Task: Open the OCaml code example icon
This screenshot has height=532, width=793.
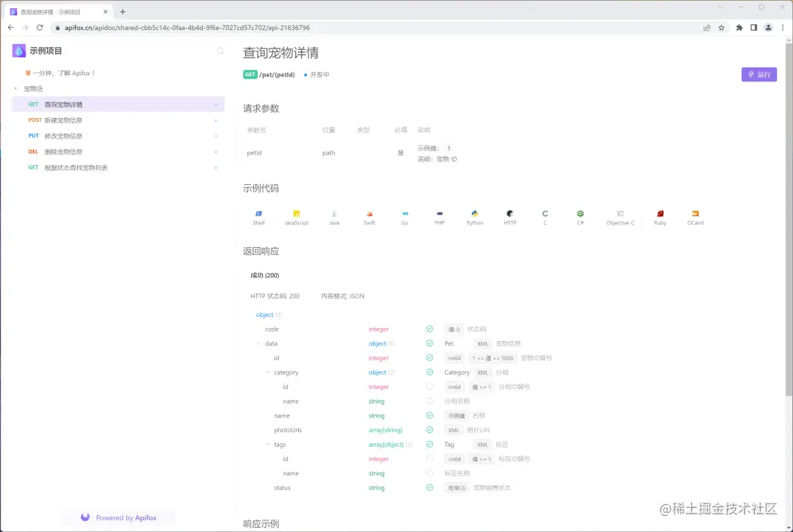Action: click(x=695, y=216)
